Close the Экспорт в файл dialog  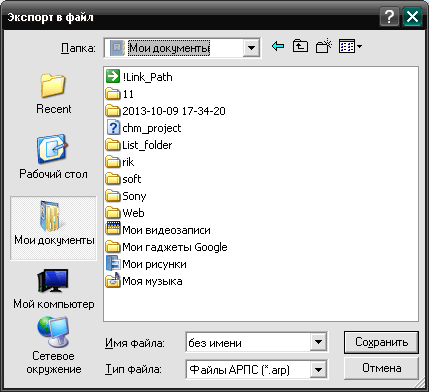(412, 17)
